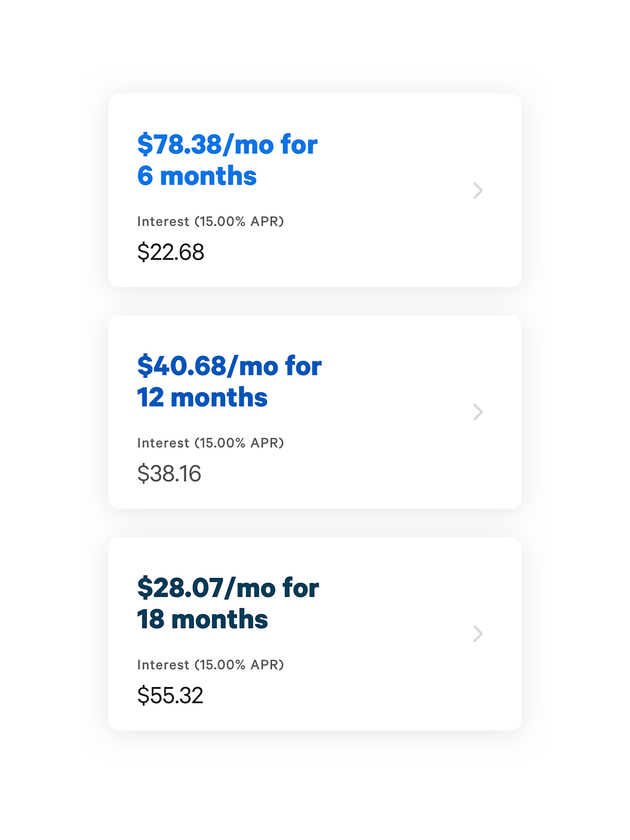Click the $55.32 interest amount
Image resolution: width=630 pixels, height=840 pixels.
[x=170, y=695]
